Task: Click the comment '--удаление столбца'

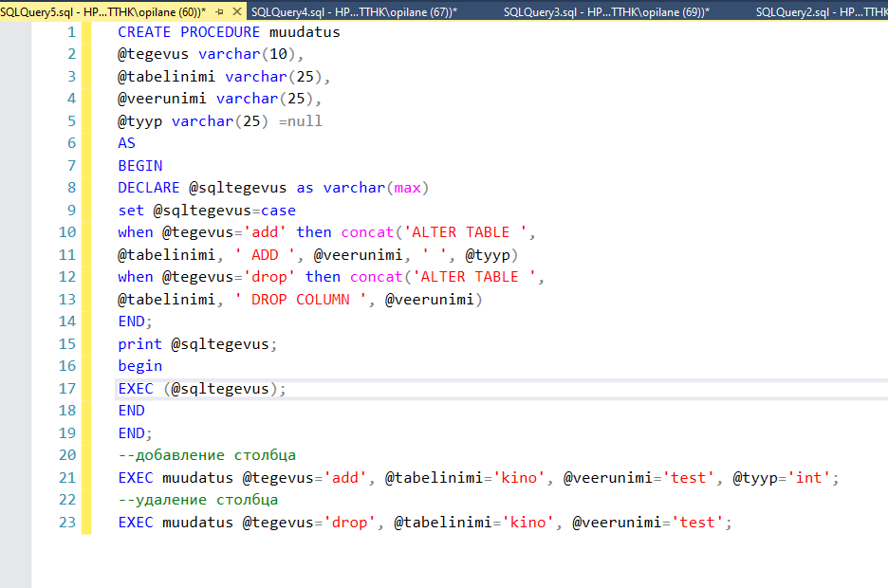Action: coord(197,500)
